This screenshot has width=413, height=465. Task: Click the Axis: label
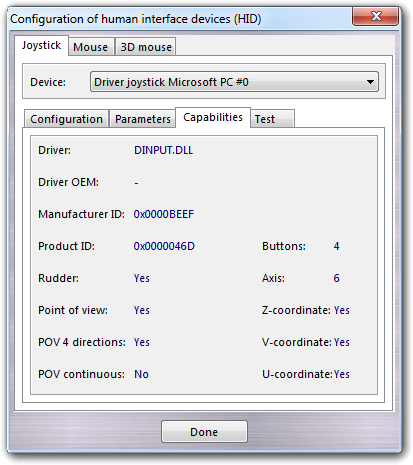[x=273, y=278]
